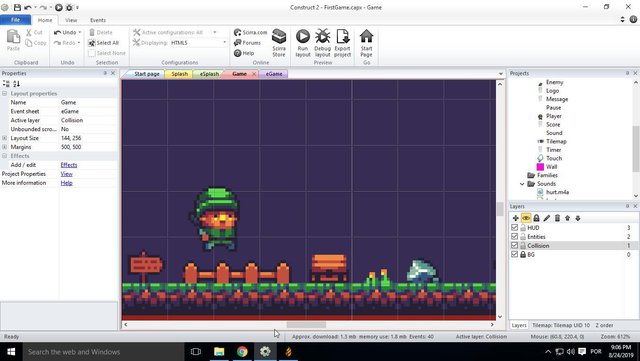Viewport: 640px width, 361px height.
Task: Open the Displaying HTML5 dropdown
Action: click(224, 42)
